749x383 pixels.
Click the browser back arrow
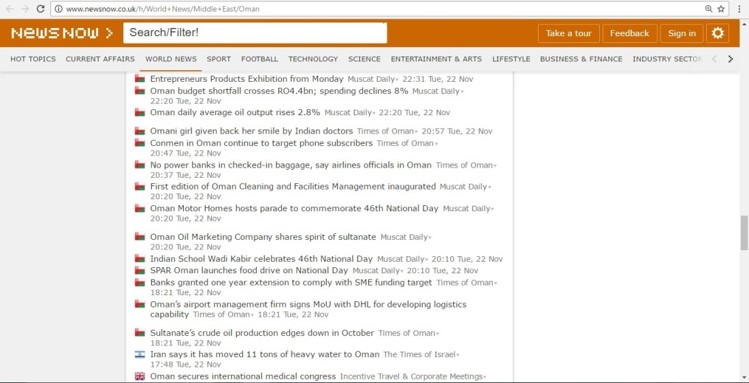point(10,9)
